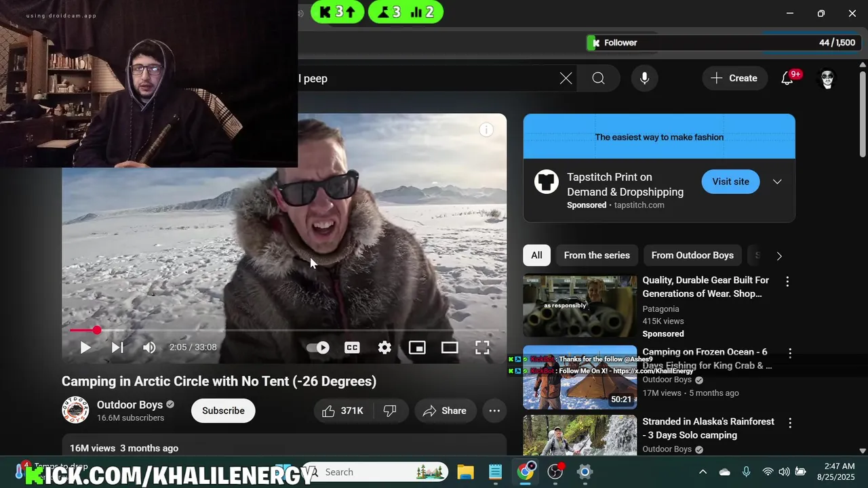Open Stranded in Alaska's Rainforest video

(708, 428)
